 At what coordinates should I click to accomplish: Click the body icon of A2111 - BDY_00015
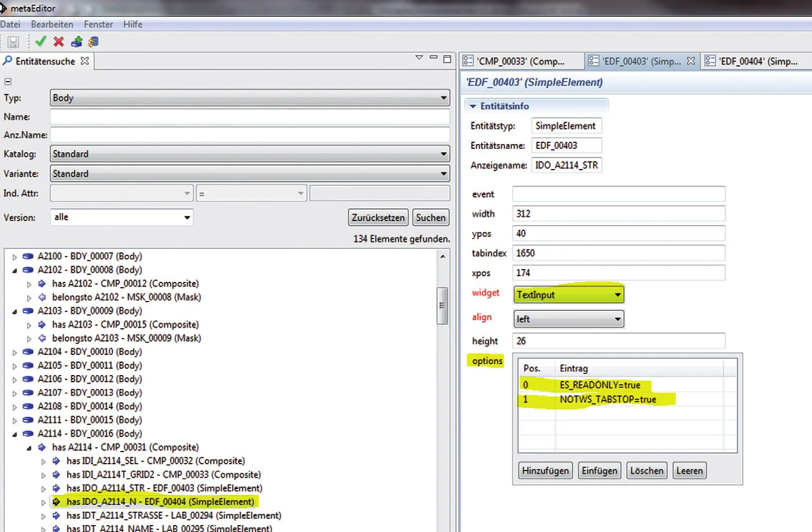28,420
